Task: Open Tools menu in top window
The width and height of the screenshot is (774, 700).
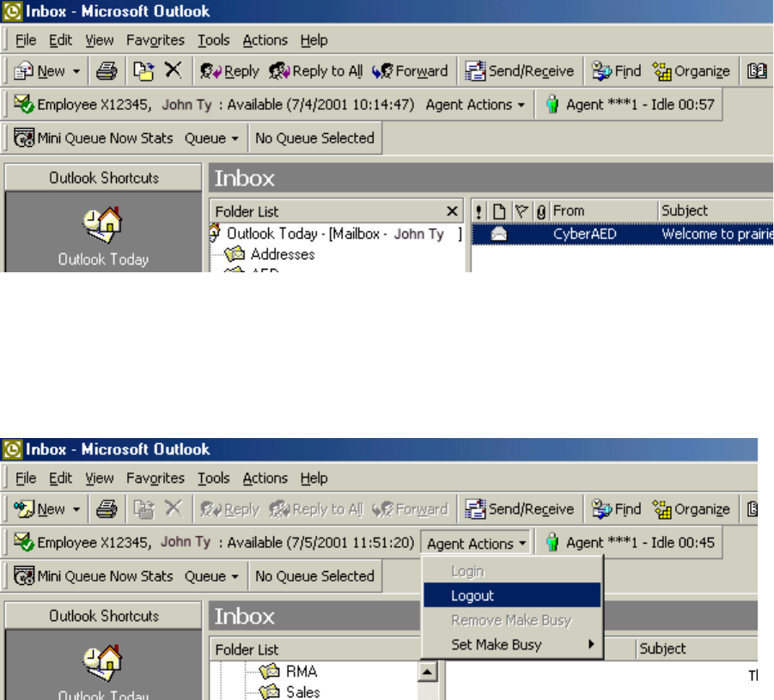Action: [x=214, y=40]
